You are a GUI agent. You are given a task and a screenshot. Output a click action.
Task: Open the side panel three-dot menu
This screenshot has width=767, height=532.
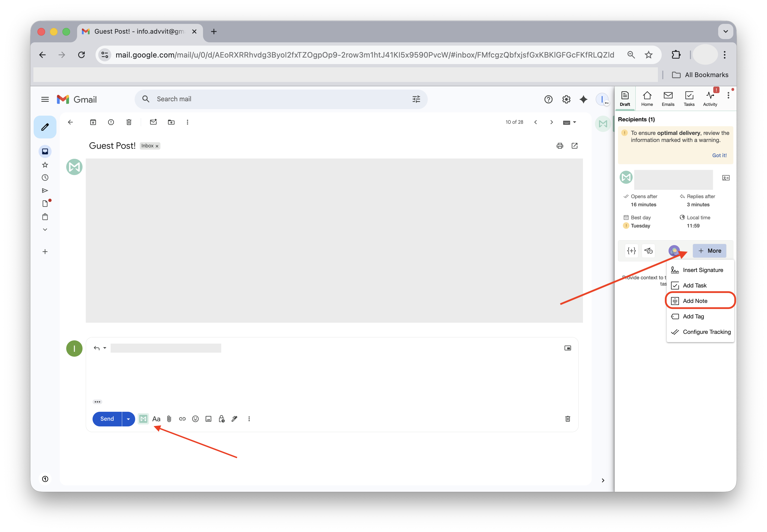coord(729,96)
